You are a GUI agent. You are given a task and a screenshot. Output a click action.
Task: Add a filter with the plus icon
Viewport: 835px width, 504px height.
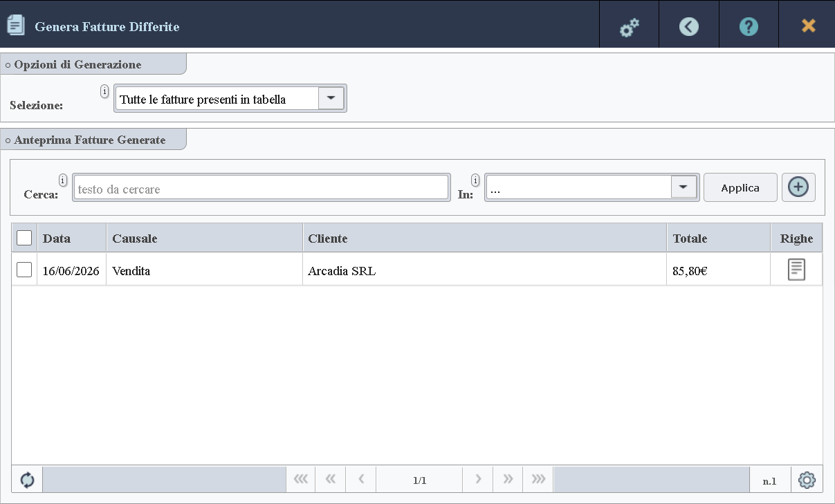(798, 187)
